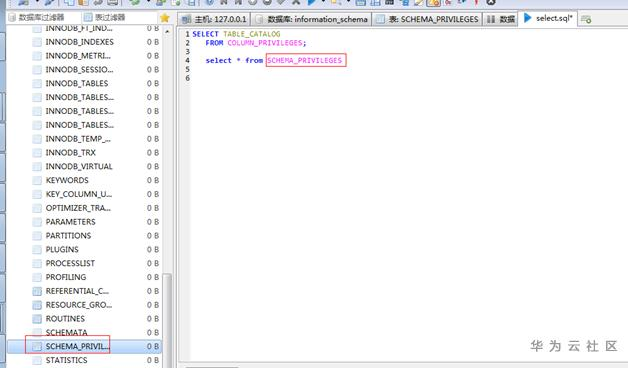Click table icon beside STATISTICS

pos(37,360)
